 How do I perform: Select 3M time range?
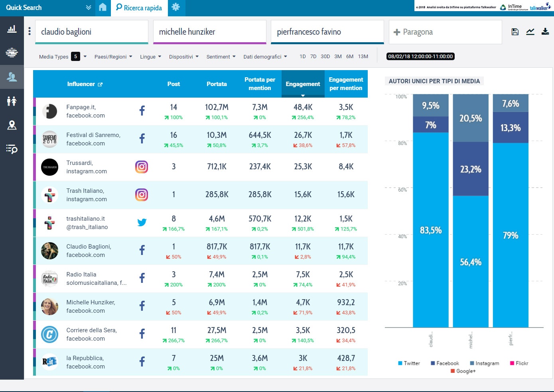point(338,57)
